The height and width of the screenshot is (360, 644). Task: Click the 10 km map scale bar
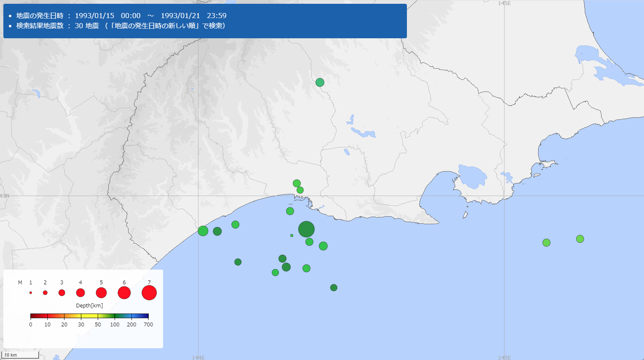pyautogui.click(x=21, y=355)
